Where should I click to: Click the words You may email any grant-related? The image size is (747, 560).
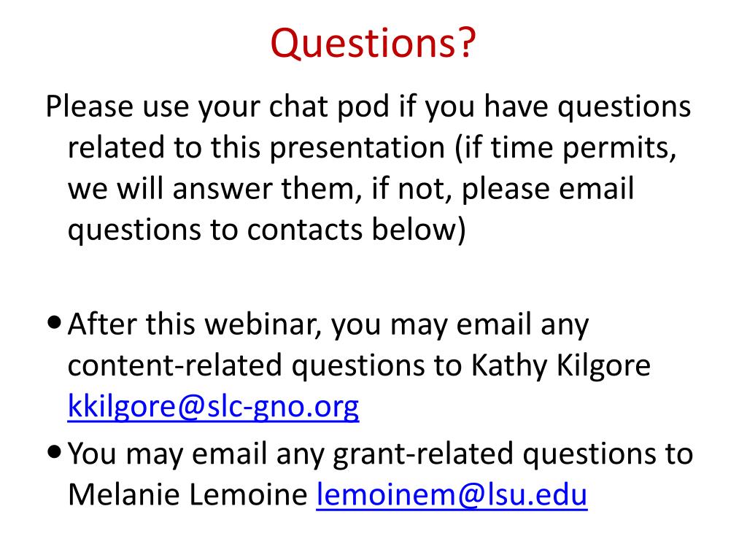click(x=290, y=454)
